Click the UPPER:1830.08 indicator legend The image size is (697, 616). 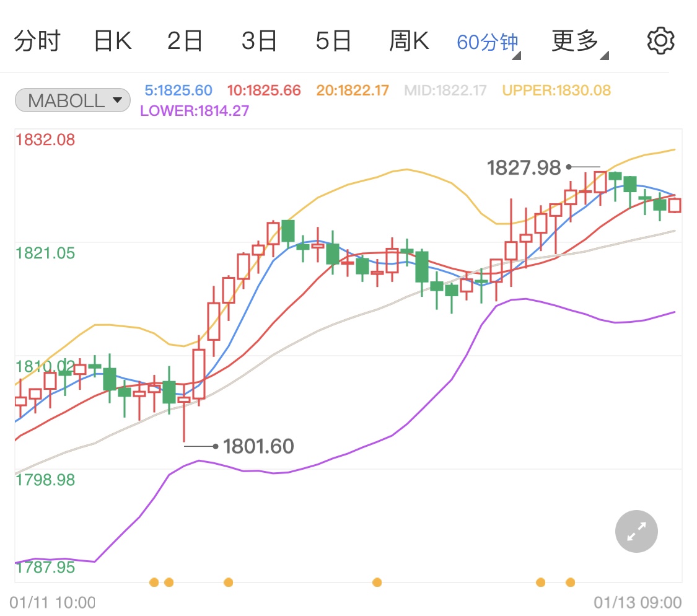[x=556, y=90]
